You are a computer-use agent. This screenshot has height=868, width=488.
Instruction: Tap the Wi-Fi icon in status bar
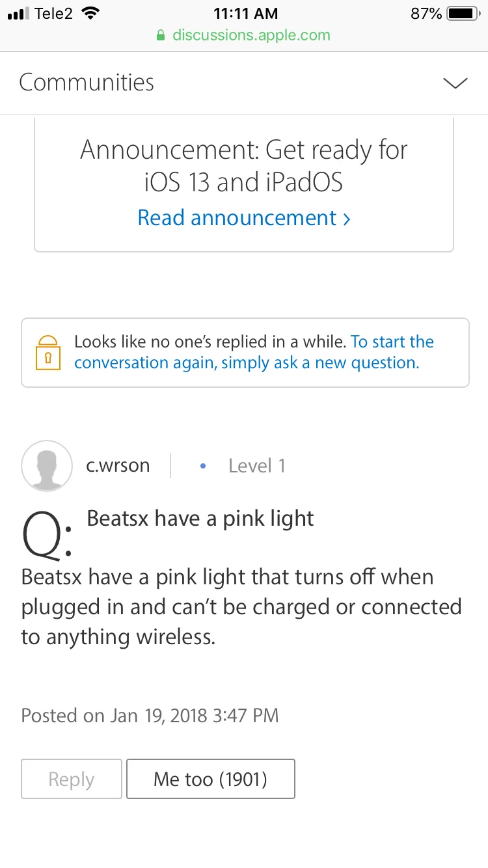coord(90,13)
